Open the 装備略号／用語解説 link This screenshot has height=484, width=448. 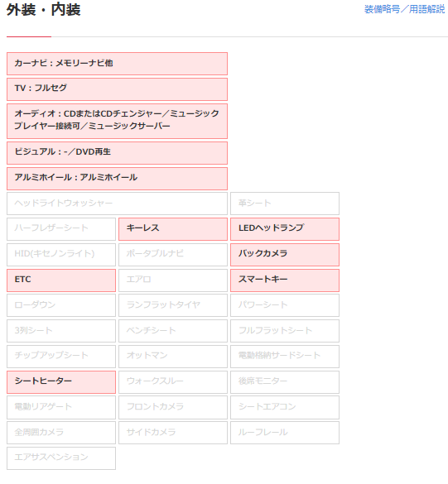click(x=404, y=9)
